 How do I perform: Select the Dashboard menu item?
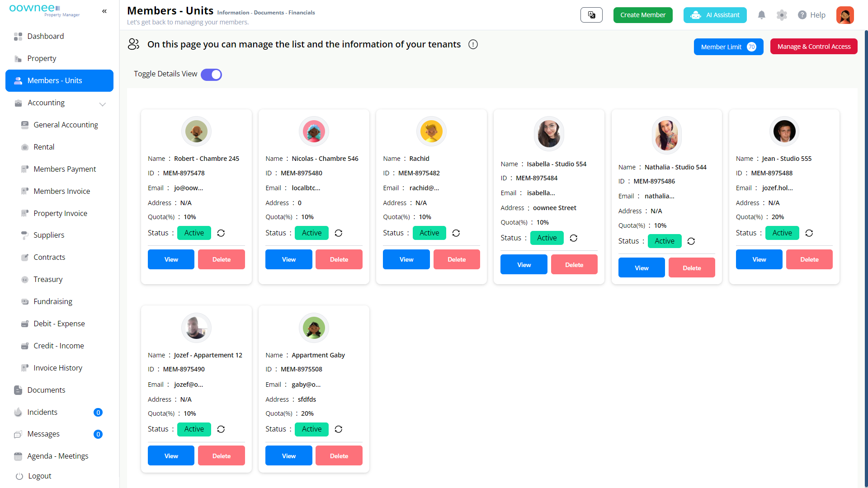tap(44, 36)
